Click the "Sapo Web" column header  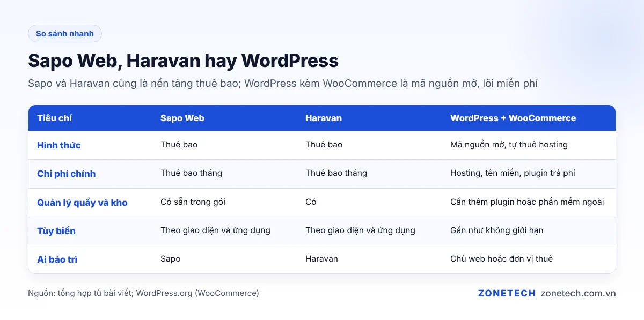coord(182,118)
